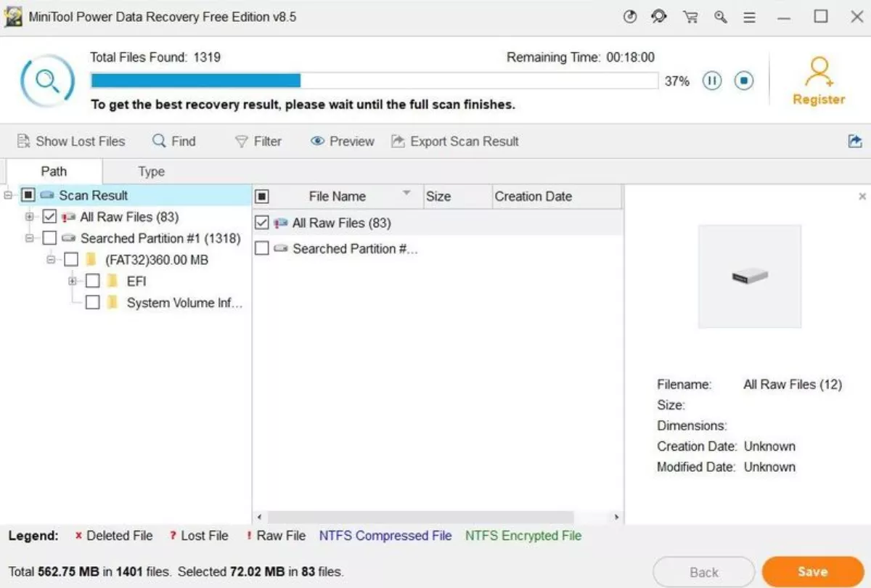Check the Searched Partition #1 (1318) tree checkbox
The width and height of the screenshot is (871, 588).
[50, 238]
